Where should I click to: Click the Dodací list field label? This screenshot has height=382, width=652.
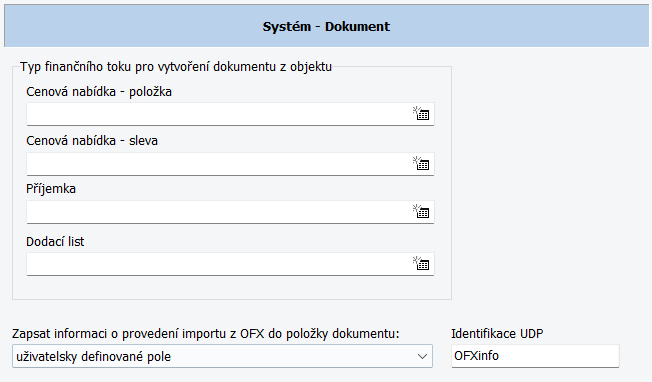(x=55, y=242)
